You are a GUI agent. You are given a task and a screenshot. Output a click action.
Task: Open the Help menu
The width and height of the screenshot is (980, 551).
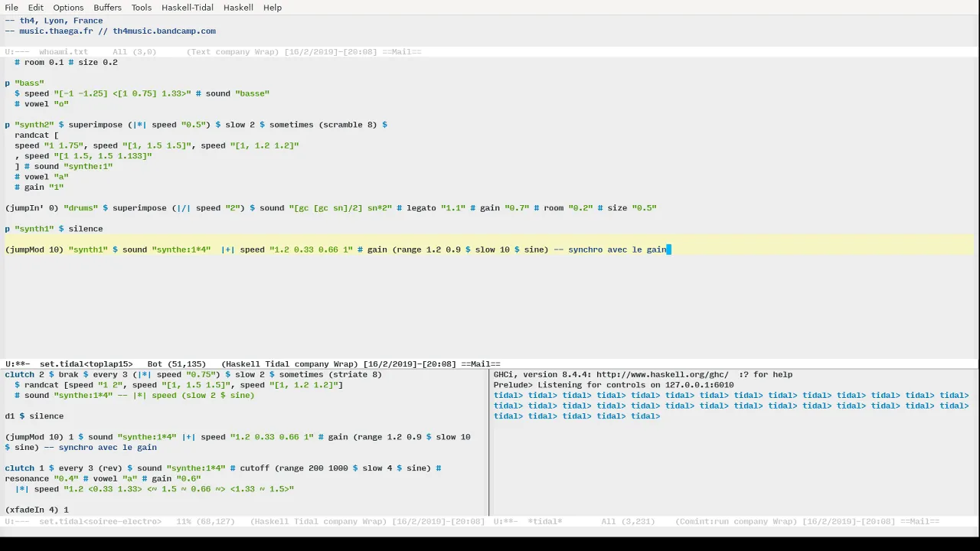coord(273,8)
